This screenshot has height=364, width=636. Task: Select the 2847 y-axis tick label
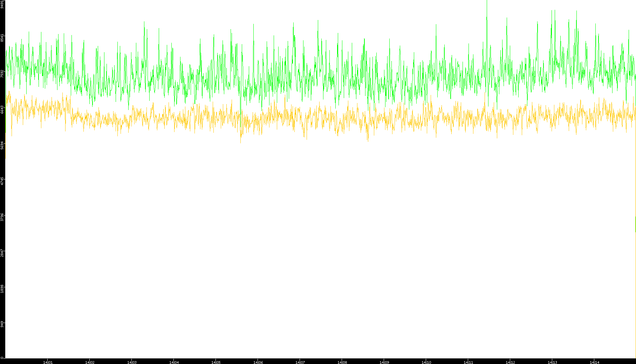[2, 253]
